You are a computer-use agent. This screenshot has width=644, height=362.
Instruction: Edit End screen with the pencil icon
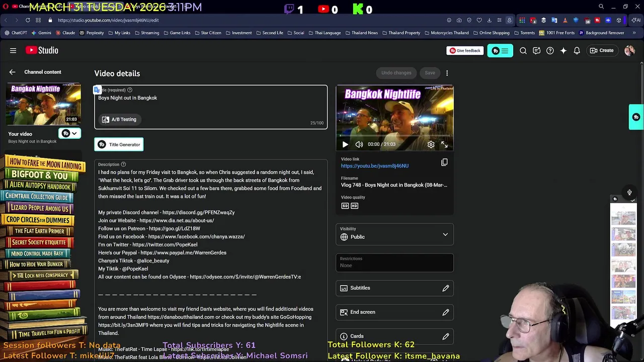tap(446, 312)
